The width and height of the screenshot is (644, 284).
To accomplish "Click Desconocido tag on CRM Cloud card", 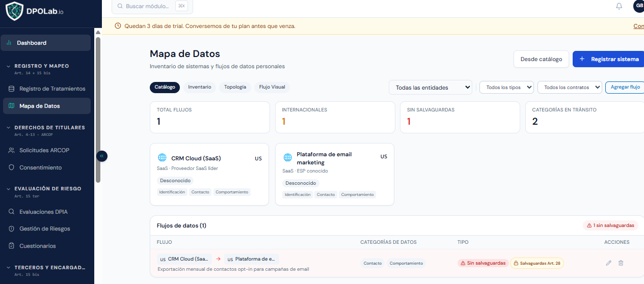I will click(175, 181).
